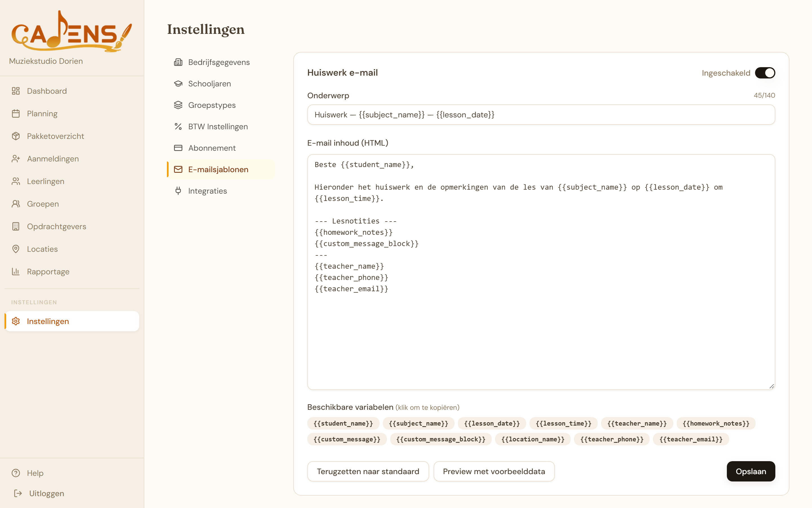Image resolution: width=812 pixels, height=508 pixels.
Task: Copy the {{subject_name}} variable chip
Action: [x=418, y=423]
